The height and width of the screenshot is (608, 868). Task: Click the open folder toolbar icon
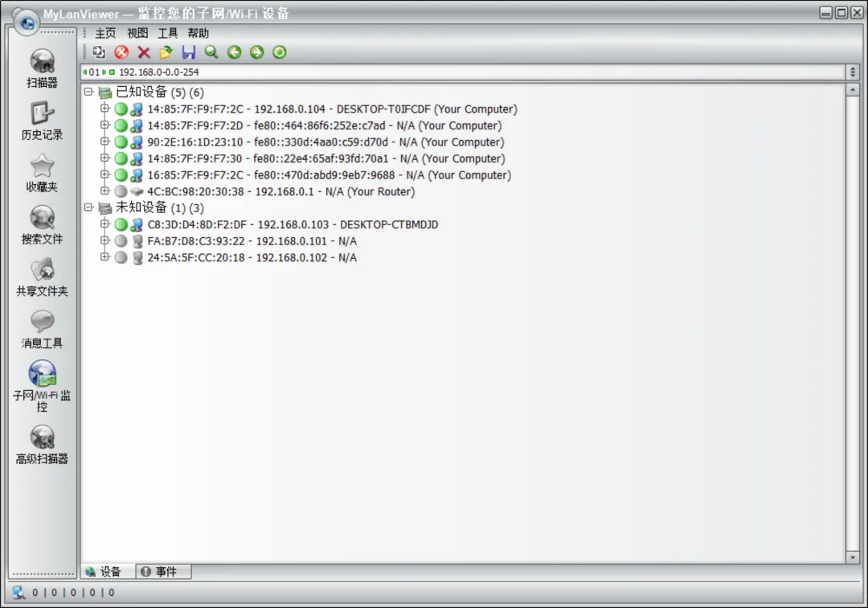click(166, 52)
